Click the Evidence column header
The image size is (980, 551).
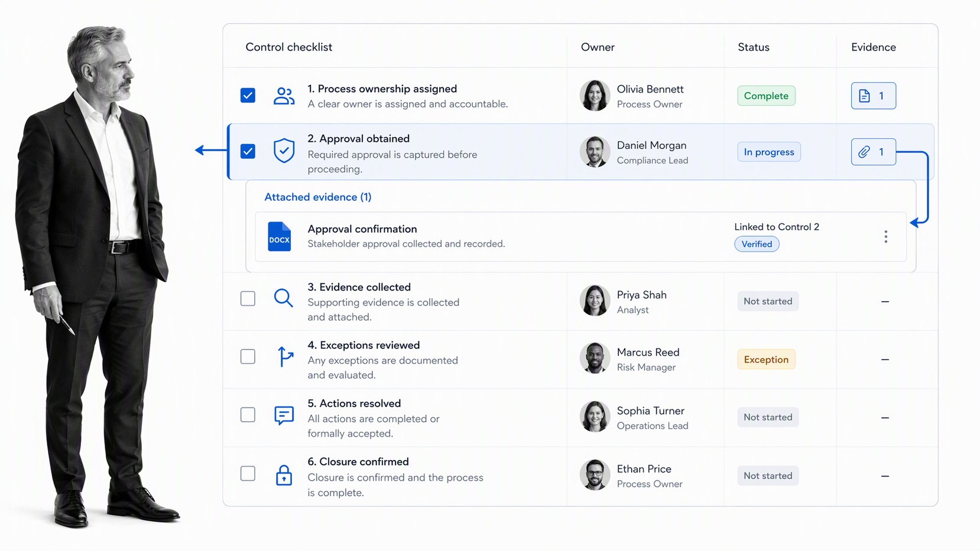click(x=874, y=47)
